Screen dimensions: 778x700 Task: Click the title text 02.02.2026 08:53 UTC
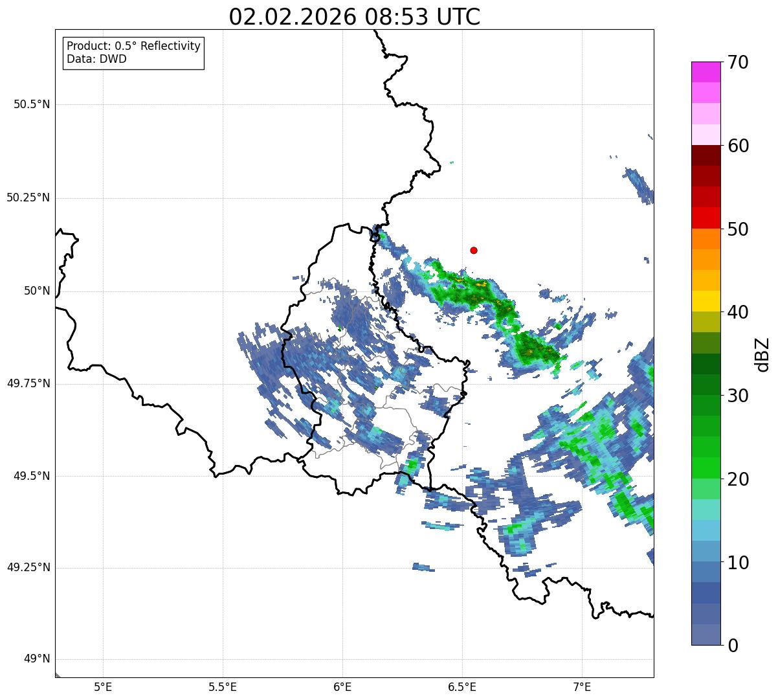pyautogui.click(x=355, y=17)
